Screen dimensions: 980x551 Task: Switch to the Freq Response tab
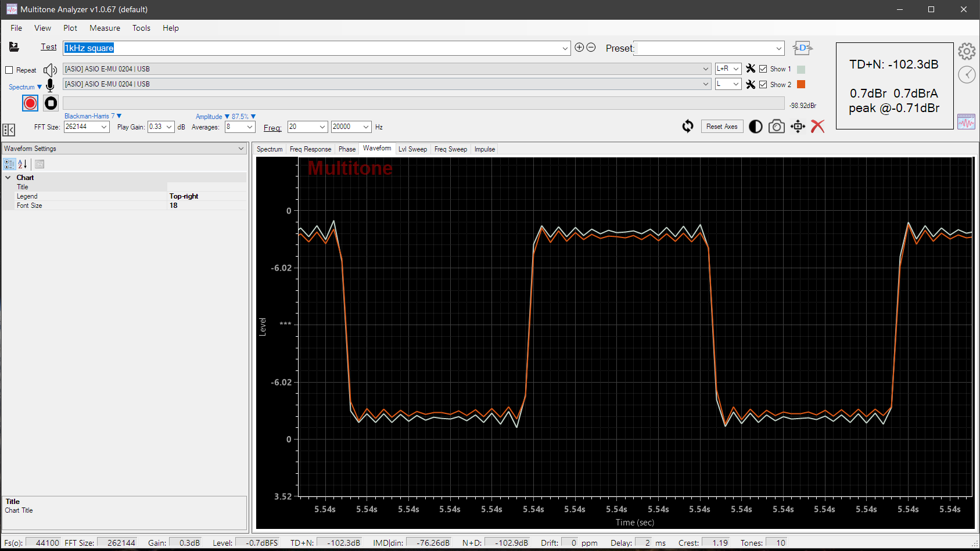(310, 149)
